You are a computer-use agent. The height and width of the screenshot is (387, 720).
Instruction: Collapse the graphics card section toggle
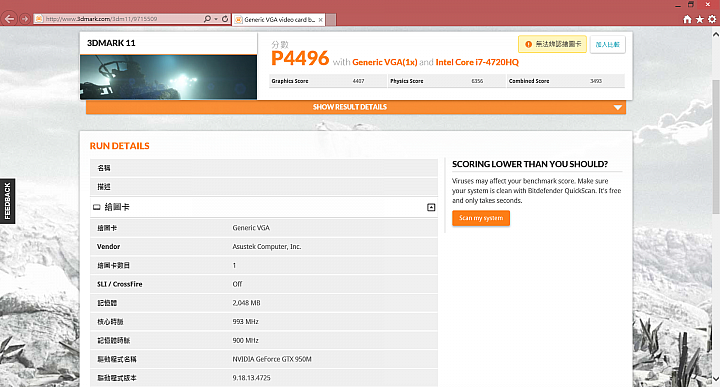431,208
